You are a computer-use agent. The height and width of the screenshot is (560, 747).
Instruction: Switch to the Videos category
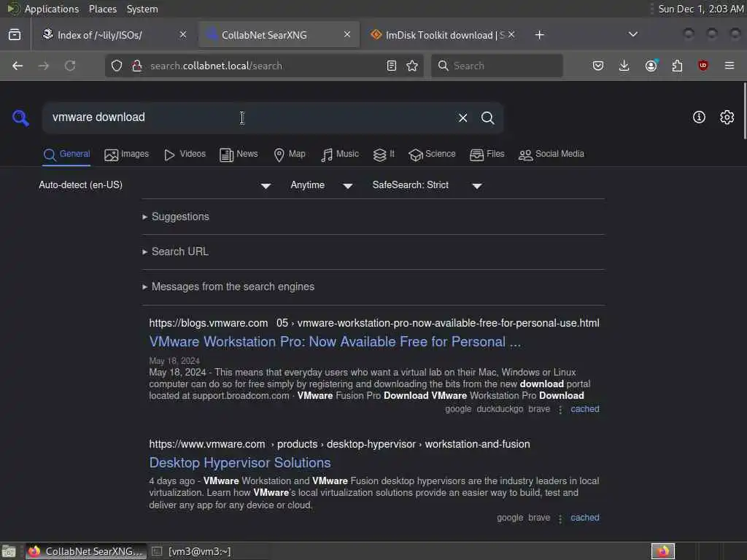[x=185, y=155]
